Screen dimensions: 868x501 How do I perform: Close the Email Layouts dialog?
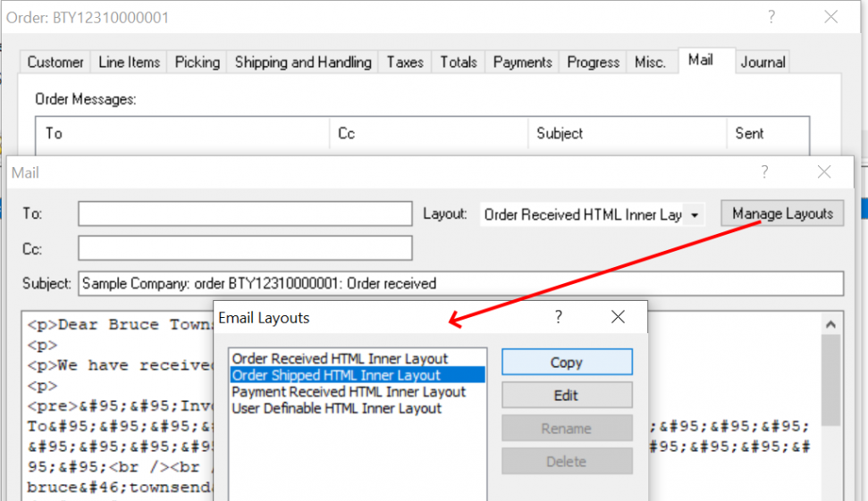pos(617,317)
